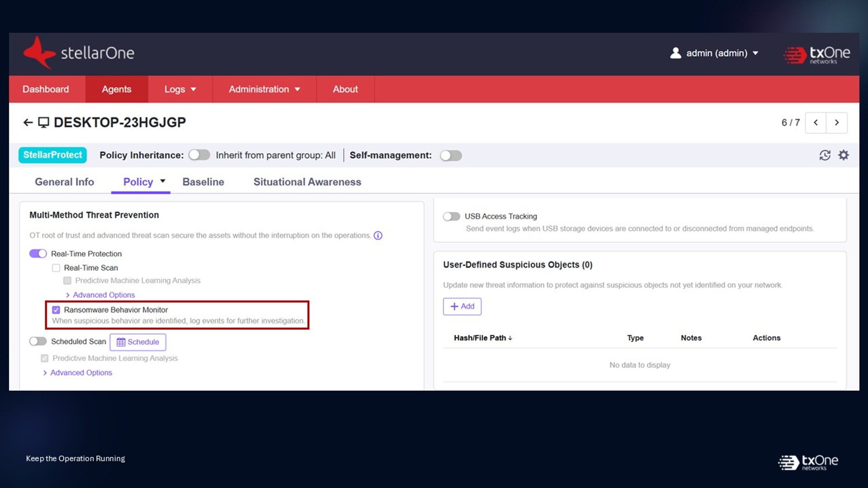This screenshot has width=868, height=488.
Task: Switch to the Situational Awareness tab
Action: (307, 182)
